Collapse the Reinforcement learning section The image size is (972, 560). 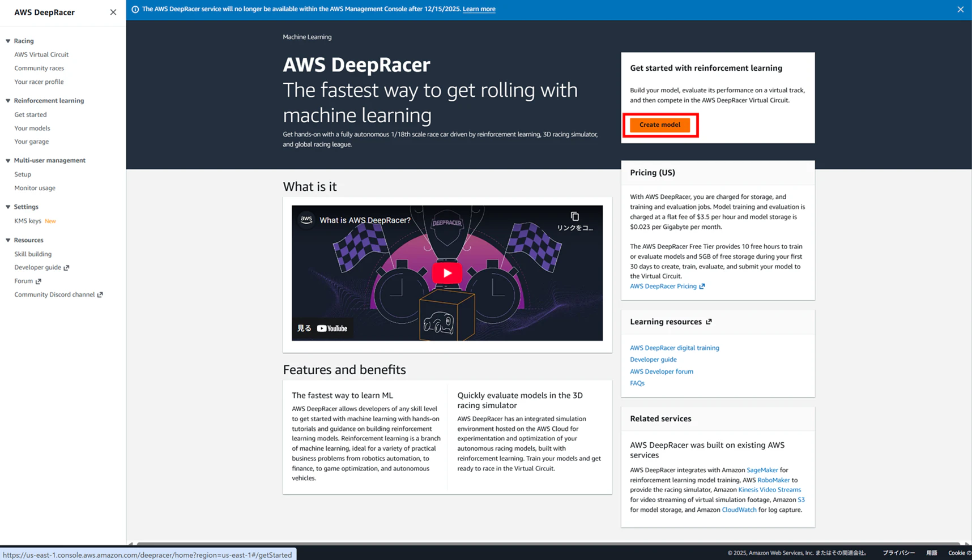8,101
